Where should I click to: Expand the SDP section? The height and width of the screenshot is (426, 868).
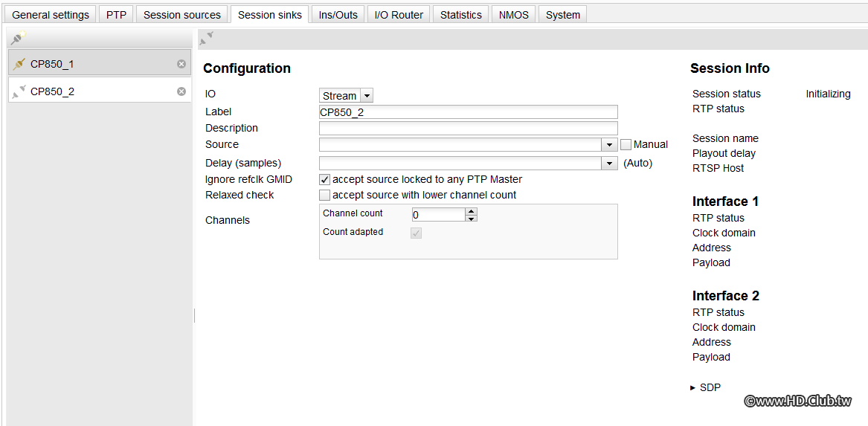(694, 387)
